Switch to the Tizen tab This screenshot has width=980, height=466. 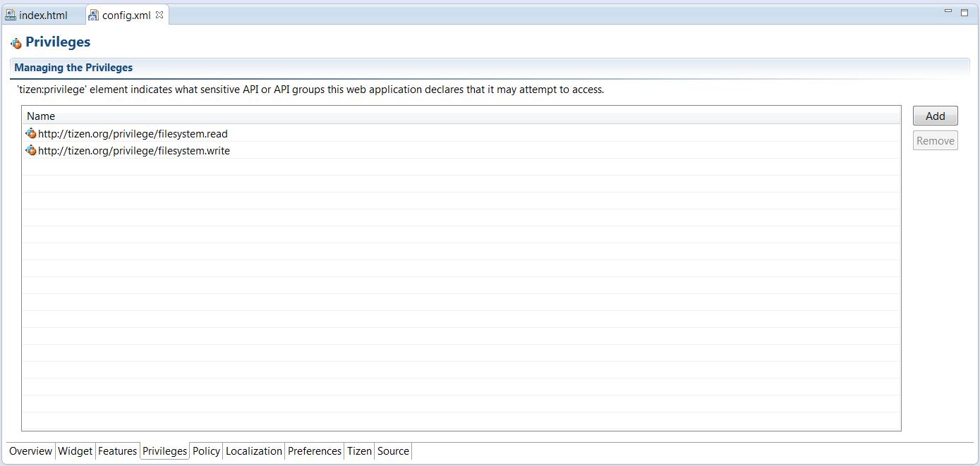[359, 451]
